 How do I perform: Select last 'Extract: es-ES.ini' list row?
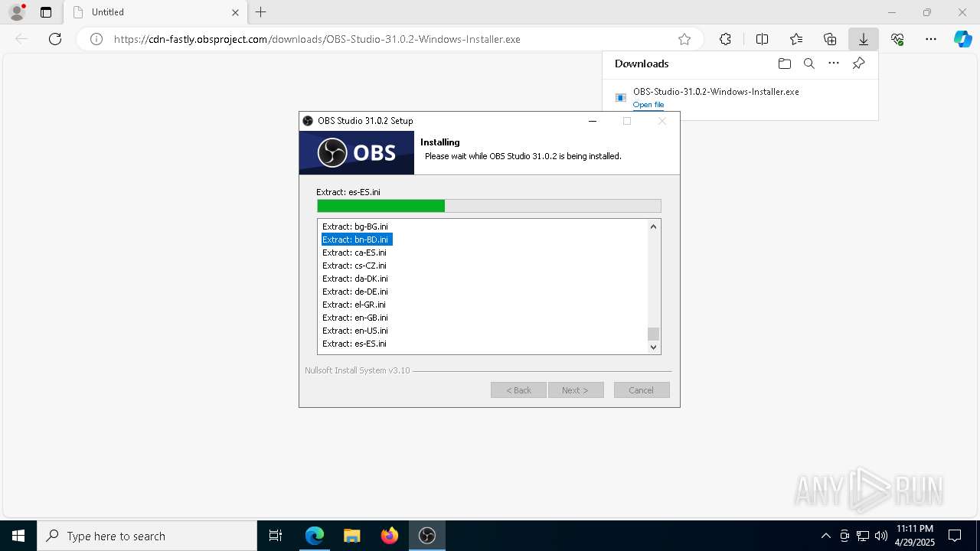pos(354,344)
